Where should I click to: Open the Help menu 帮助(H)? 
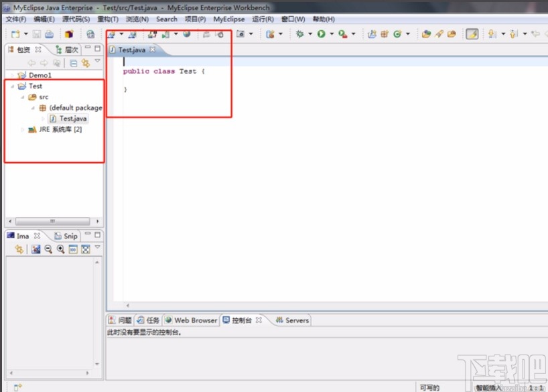pyautogui.click(x=324, y=19)
